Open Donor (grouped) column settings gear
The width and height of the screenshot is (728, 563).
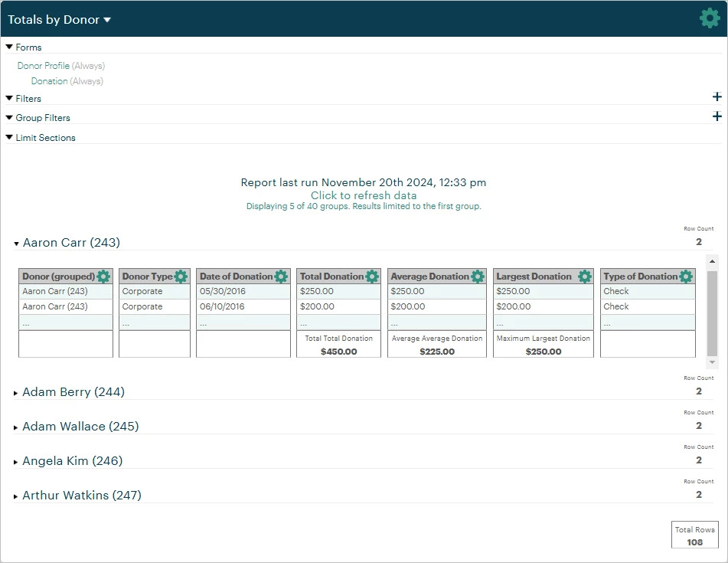(x=103, y=277)
